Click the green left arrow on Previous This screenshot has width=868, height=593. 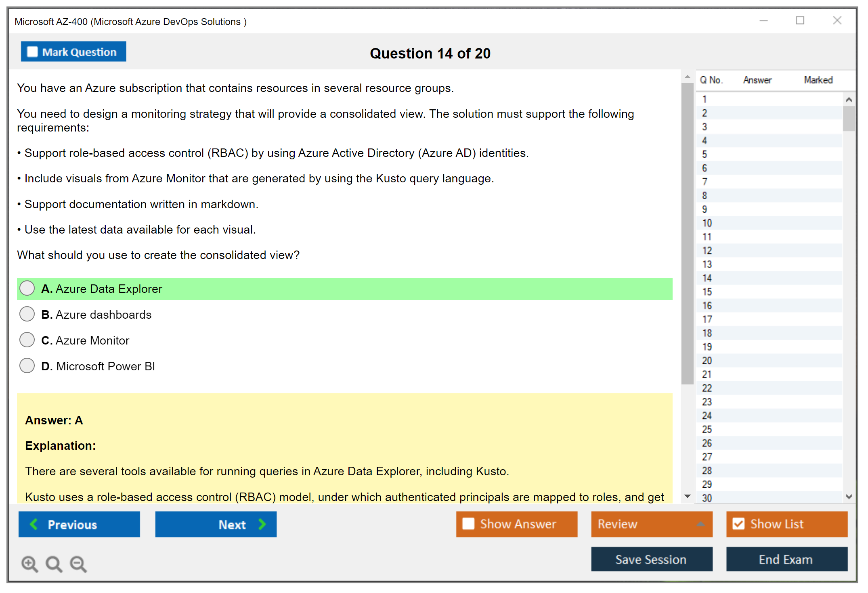coord(34,524)
